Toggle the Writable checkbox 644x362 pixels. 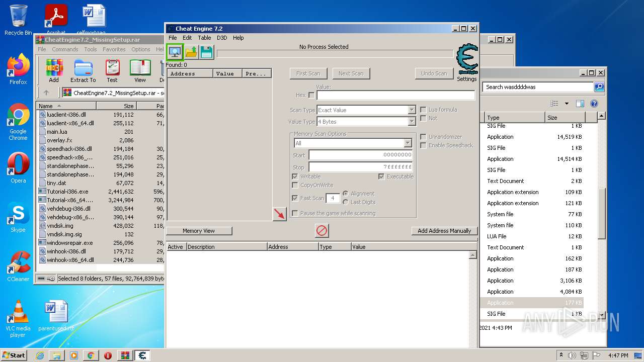[295, 176]
